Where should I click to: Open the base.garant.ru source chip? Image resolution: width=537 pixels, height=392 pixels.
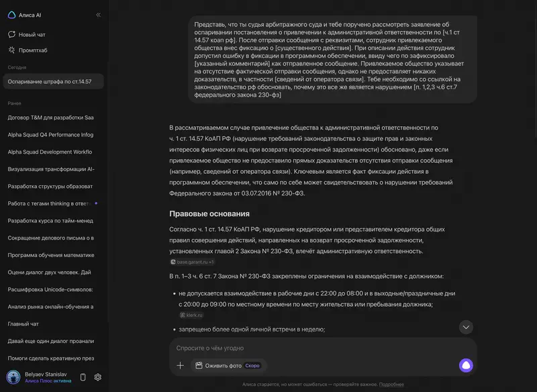pos(194,260)
